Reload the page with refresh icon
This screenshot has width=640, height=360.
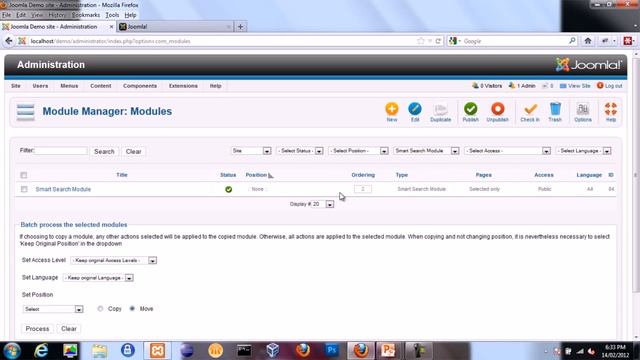[x=438, y=41]
